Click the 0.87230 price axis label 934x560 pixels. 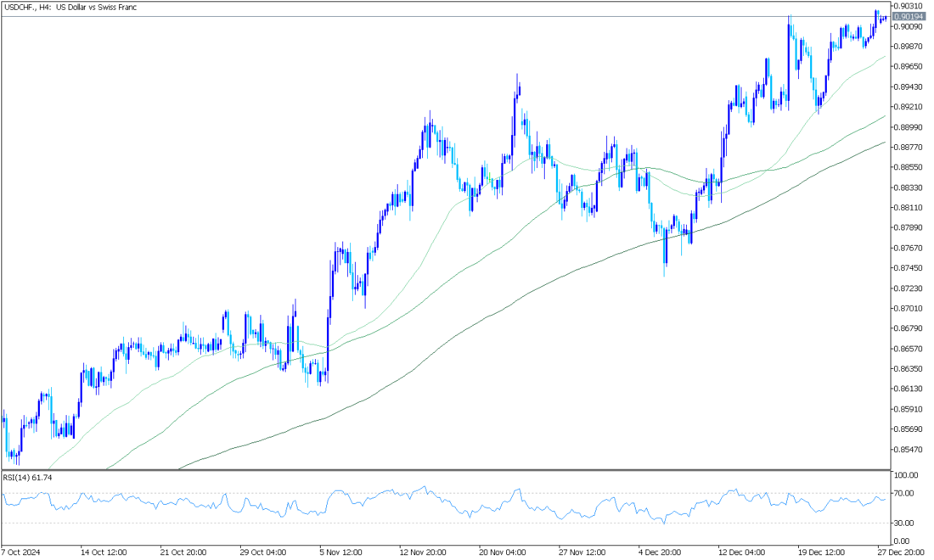(908, 288)
